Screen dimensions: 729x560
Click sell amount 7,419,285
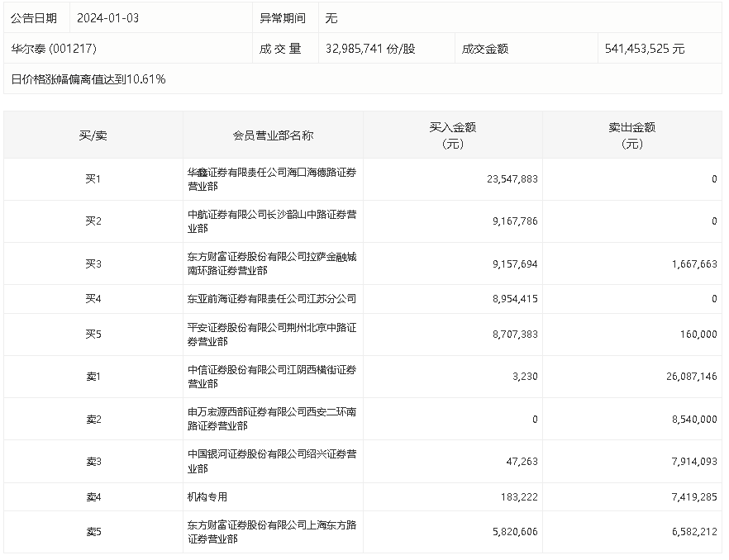(694, 497)
